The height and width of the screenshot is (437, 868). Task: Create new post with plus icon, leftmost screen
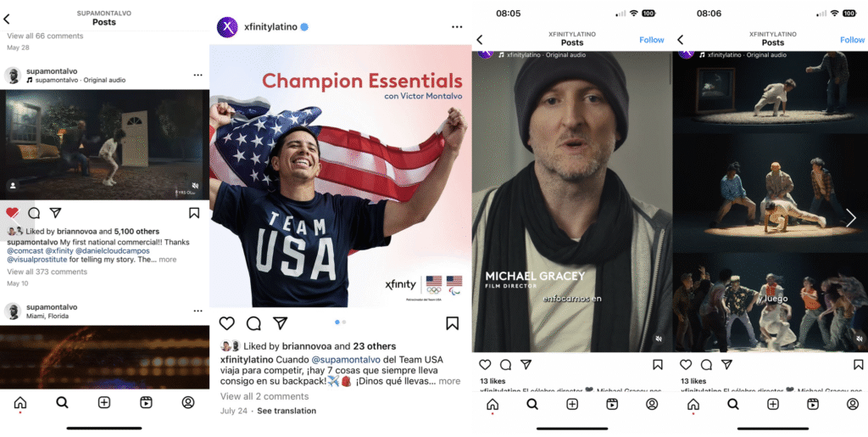104,403
